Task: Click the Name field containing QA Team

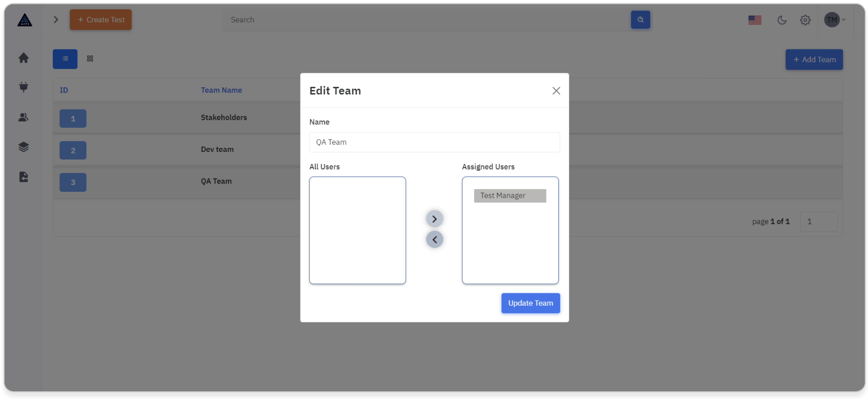Action: click(x=434, y=142)
